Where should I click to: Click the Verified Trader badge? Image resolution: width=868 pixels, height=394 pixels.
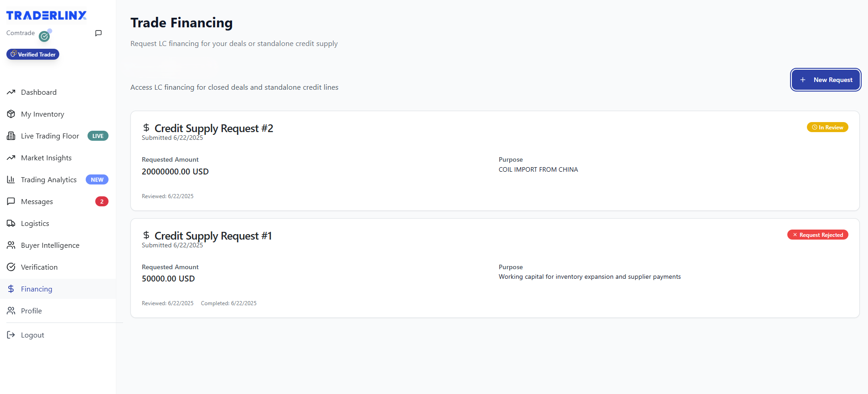point(33,54)
